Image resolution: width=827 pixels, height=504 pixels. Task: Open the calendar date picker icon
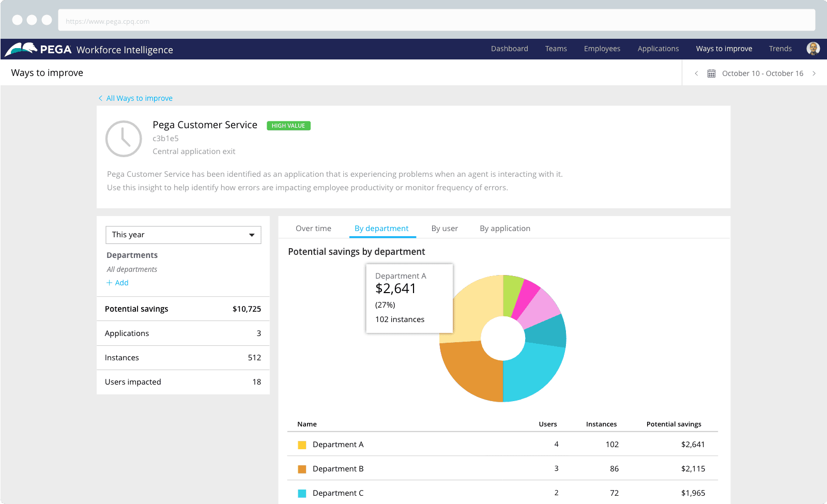pos(711,73)
